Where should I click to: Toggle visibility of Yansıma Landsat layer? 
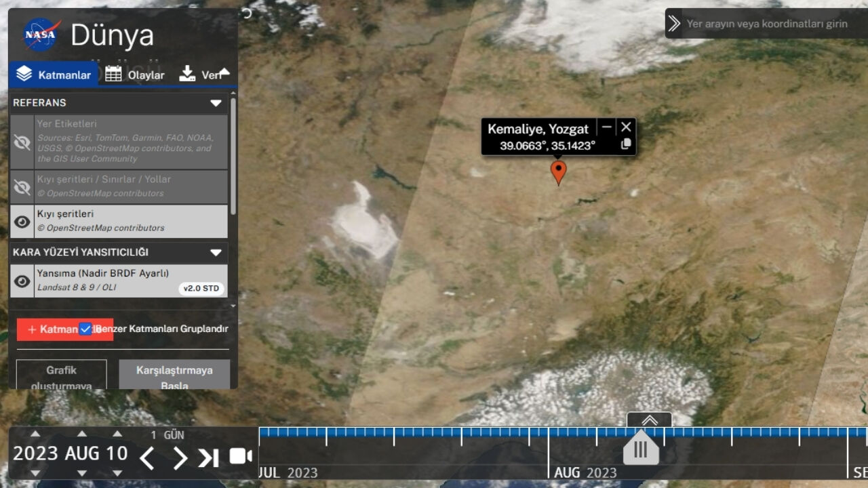[x=22, y=281]
